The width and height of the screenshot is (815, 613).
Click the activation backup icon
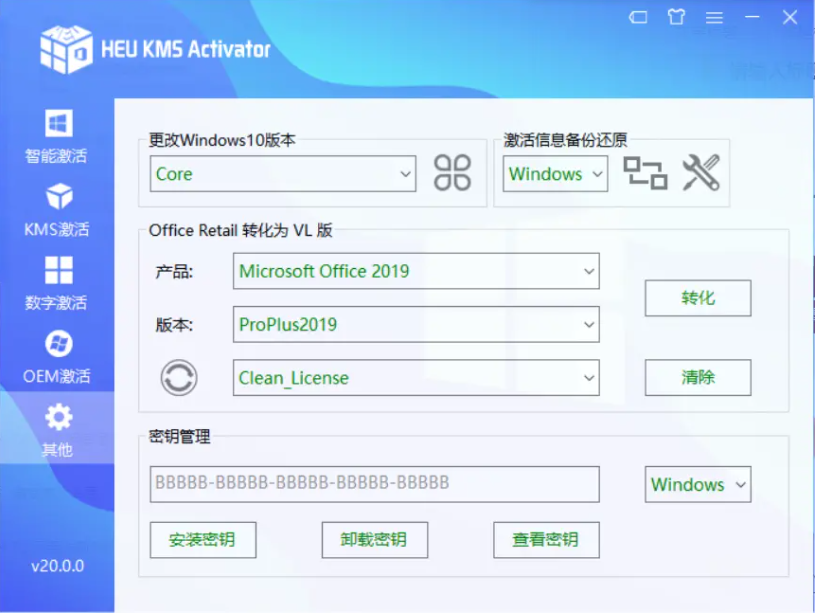point(645,173)
